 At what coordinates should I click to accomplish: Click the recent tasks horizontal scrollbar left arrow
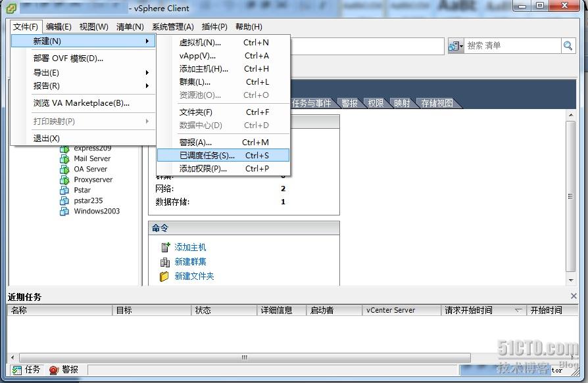click(12, 357)
